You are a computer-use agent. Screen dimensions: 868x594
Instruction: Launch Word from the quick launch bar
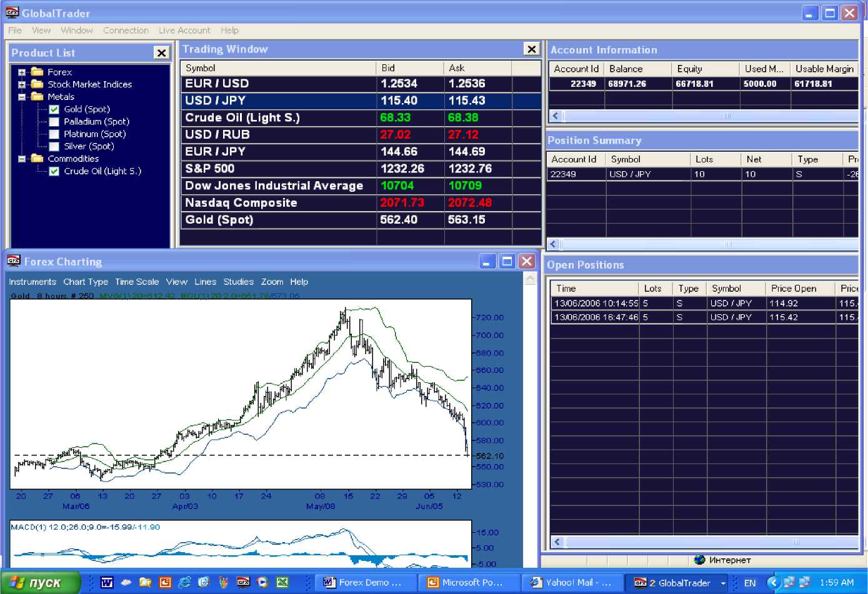pyautogui.click(x=106, y=582)
